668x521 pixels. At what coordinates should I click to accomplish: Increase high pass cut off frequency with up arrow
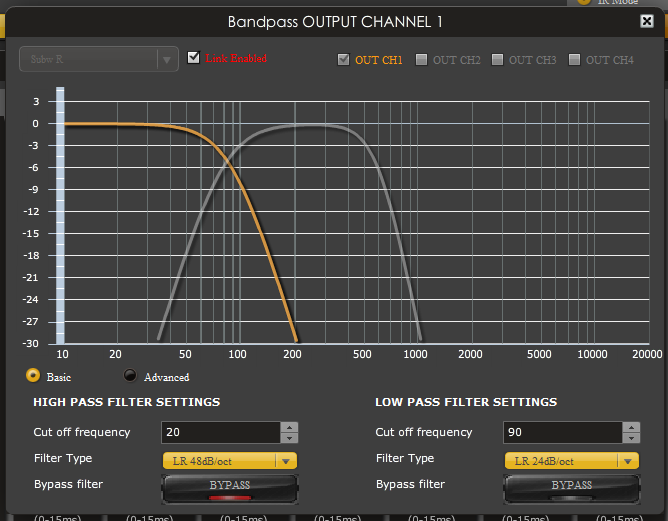click(x=290, y=427)
